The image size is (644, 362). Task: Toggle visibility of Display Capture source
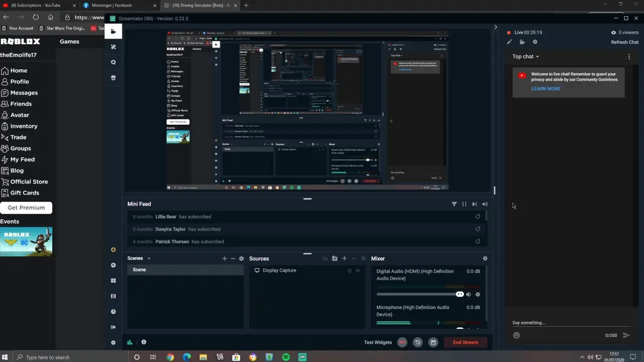click(x=358, y=270)
